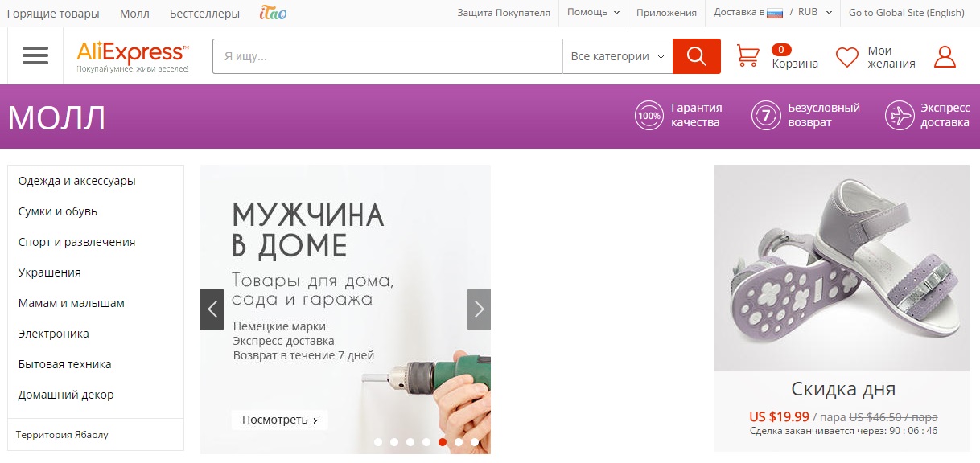This screenshot has width=980, height=463.
Task: Click Экспресс доставка text
Action: point(945,115)
